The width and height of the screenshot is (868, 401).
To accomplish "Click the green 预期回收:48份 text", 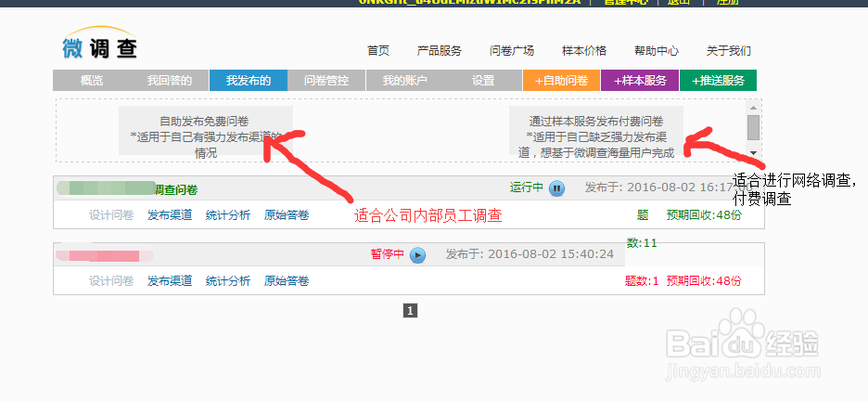I will 704,215.
